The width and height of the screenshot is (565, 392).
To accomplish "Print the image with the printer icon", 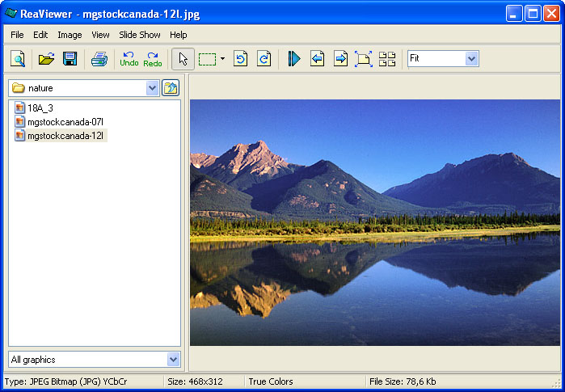I will pos(99,59).
